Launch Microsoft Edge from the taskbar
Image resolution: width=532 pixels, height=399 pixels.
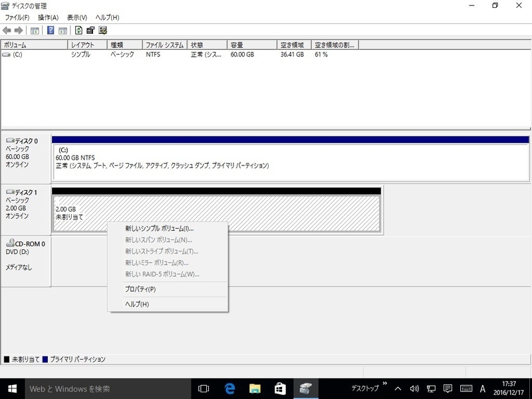click(229, 389)
